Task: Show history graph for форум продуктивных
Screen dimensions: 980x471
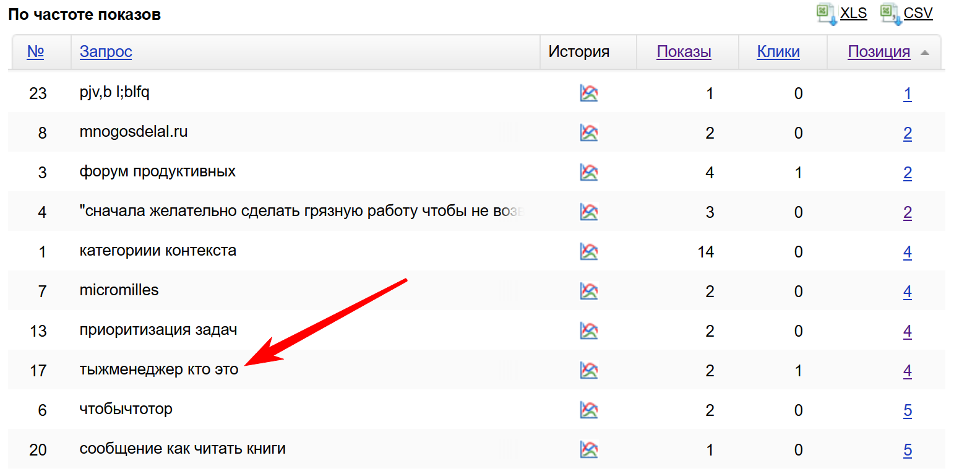Action: [x=588, y=173]
